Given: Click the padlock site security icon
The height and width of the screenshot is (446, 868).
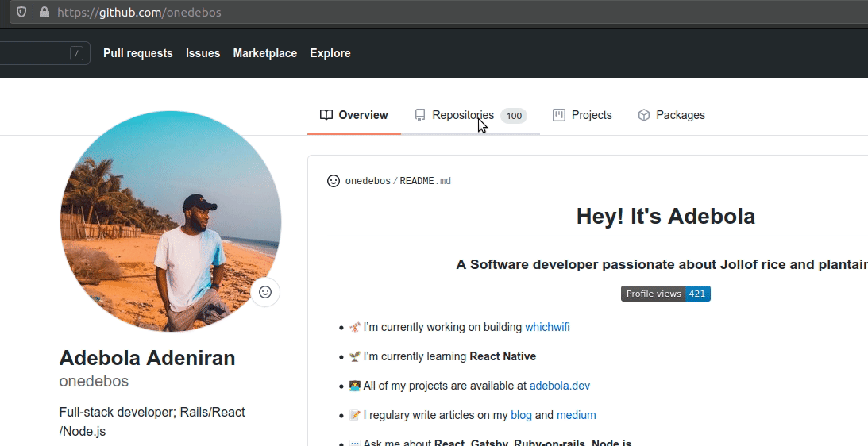Looking at the screenshot, I should click(44, 12).
